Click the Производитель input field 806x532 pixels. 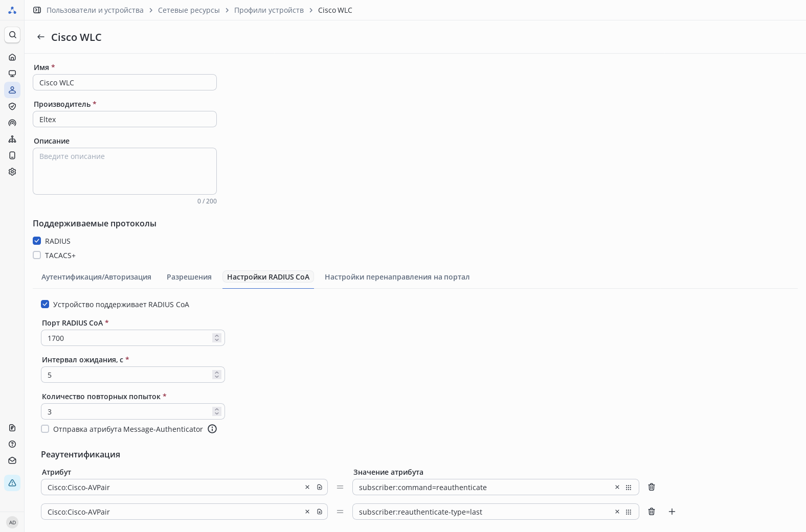pos(125,119)
